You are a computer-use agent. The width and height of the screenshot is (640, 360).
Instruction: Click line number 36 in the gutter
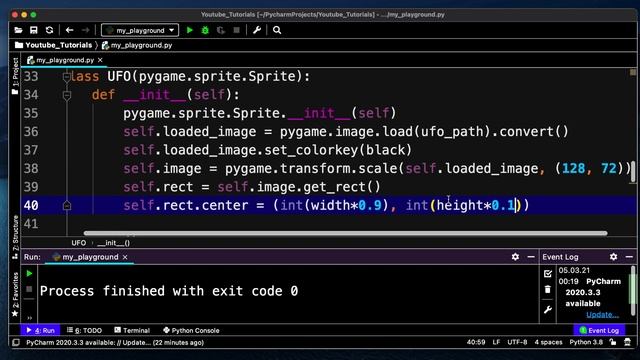pyautogui.click(x=31, y=132)
